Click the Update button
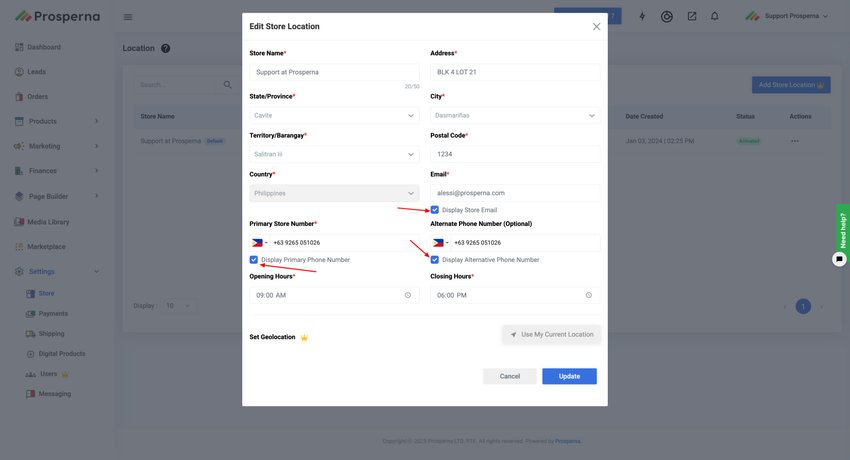This screenshot has height=460, width=850. (x=569, y=376)
